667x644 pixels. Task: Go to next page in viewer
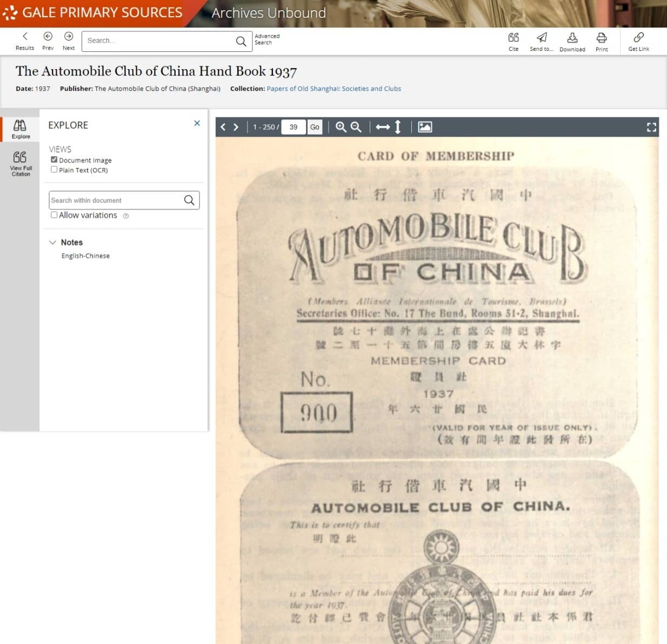click(236, 127)
